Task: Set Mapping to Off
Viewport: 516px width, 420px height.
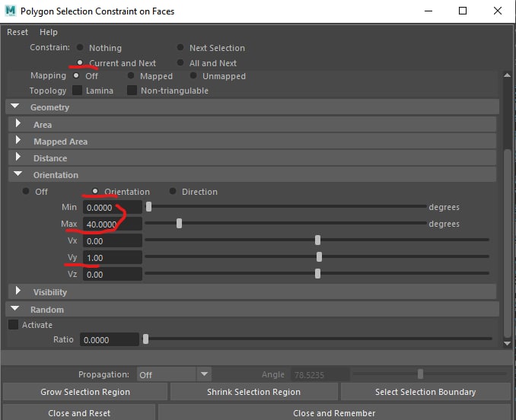Action: pos(76,75)
